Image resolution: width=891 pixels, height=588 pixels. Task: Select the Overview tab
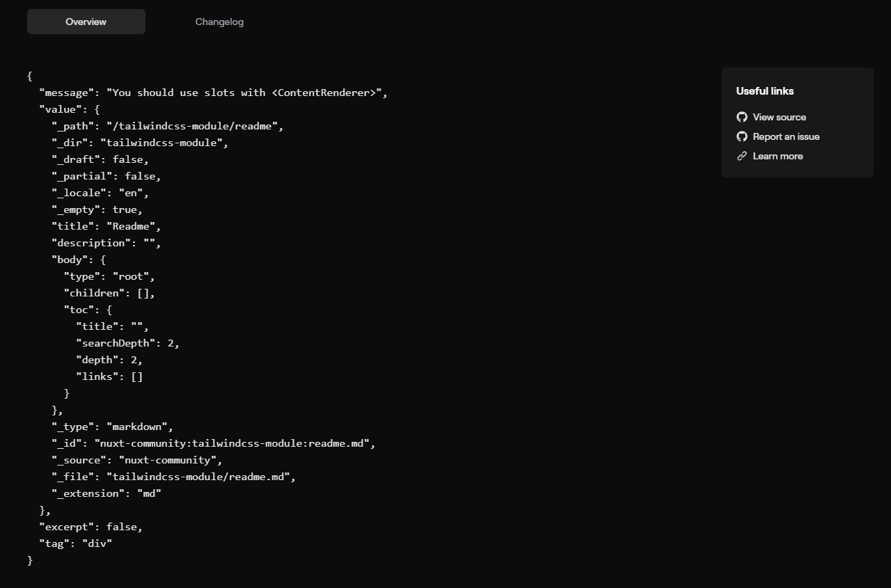[86, 22]
